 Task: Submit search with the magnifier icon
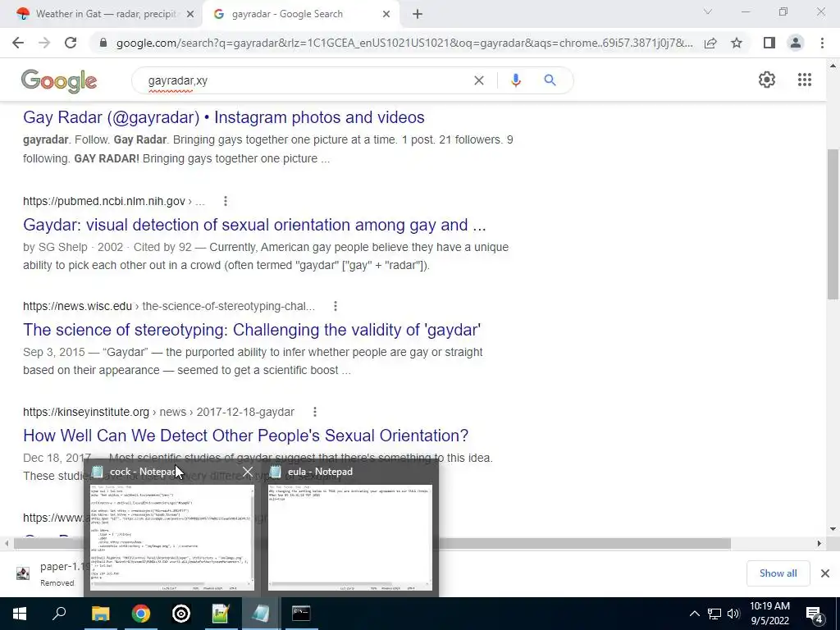550,80
